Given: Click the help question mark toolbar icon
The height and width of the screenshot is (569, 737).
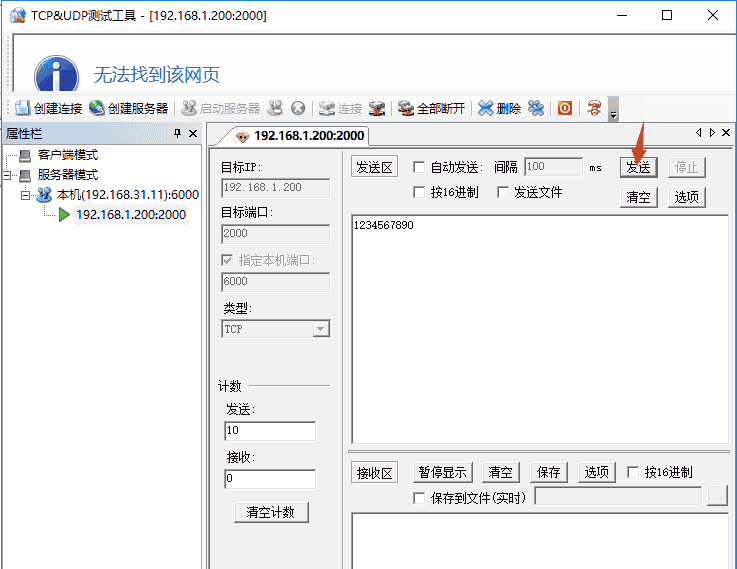Looking at the screenshot, I should pos(594,109).
